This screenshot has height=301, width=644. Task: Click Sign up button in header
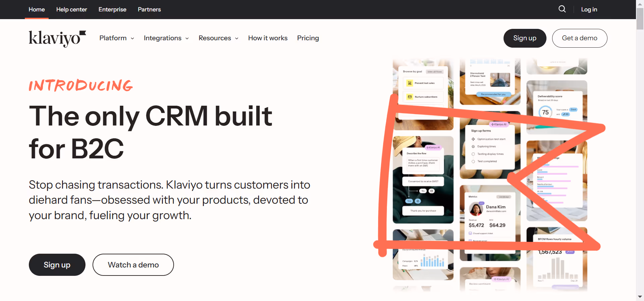pyautogui.click(x=525, y=38)
